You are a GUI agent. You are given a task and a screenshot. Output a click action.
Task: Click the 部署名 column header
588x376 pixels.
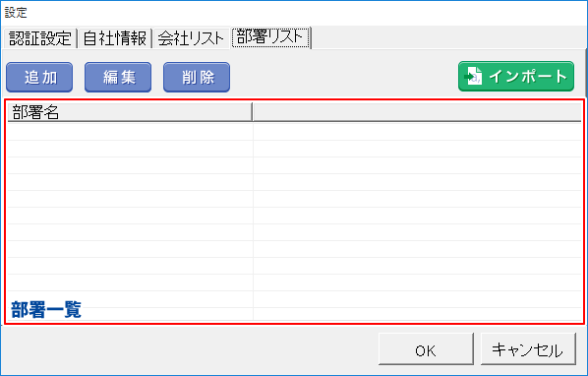point(130,112)
